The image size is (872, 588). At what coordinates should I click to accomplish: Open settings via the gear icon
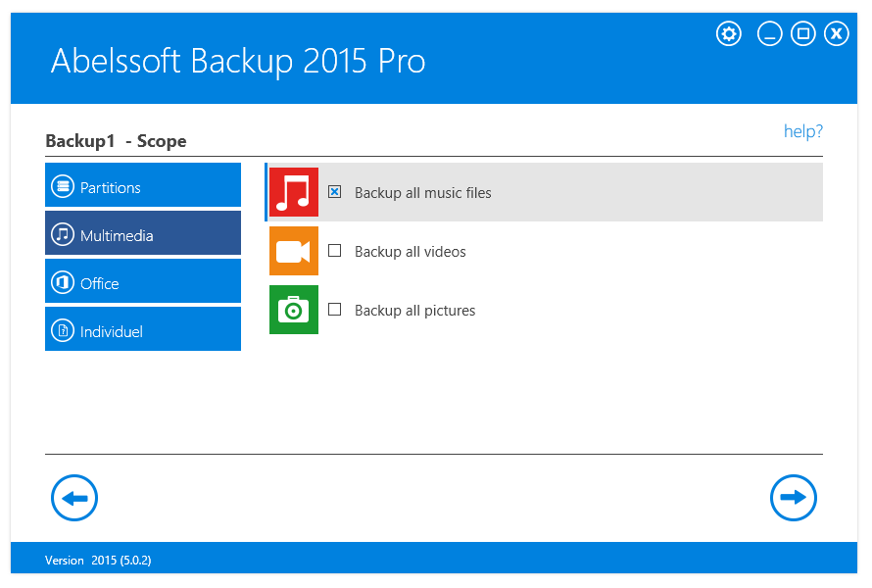click(729, 34)
